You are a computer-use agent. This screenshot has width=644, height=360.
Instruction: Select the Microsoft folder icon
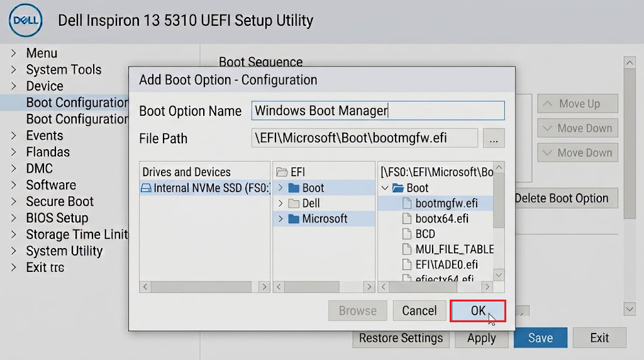[294, 218]
